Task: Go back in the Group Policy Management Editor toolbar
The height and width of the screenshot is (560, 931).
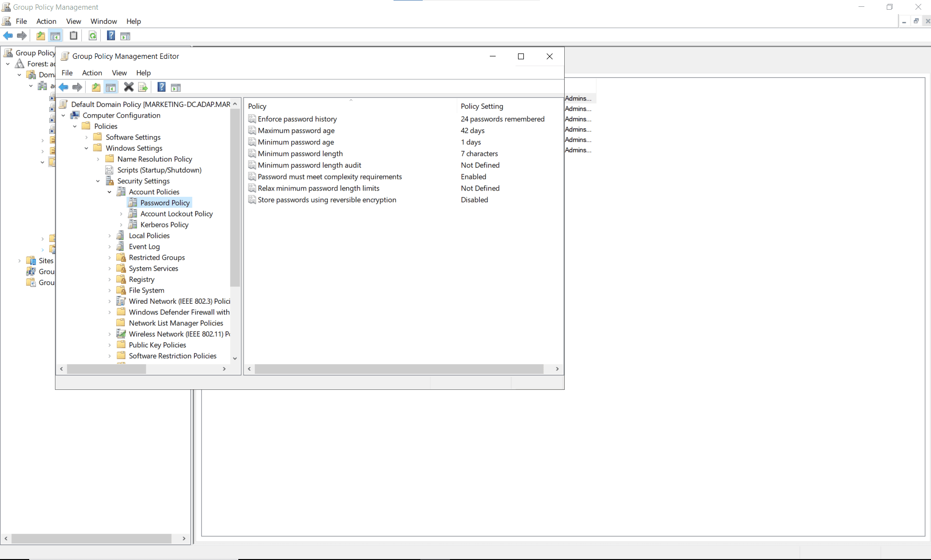Action: coord(64,87)
